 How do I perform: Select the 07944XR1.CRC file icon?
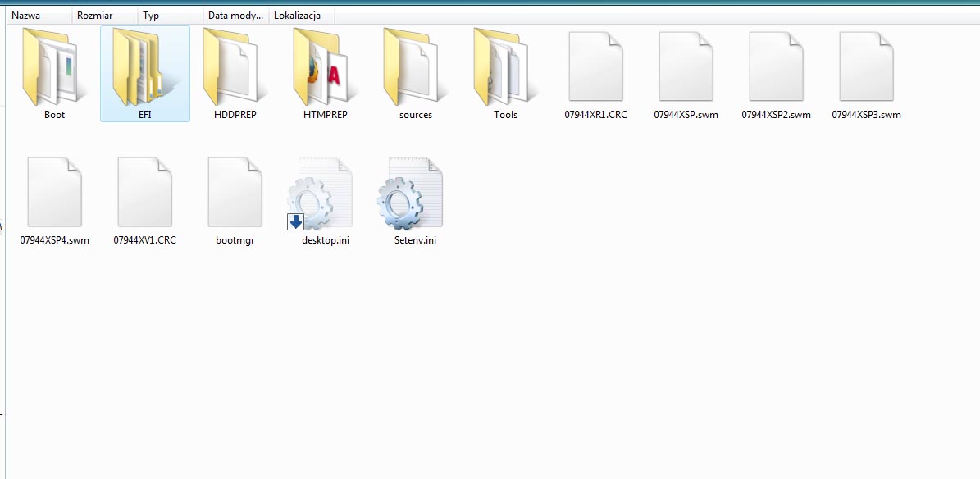click(x=595, y=66)
